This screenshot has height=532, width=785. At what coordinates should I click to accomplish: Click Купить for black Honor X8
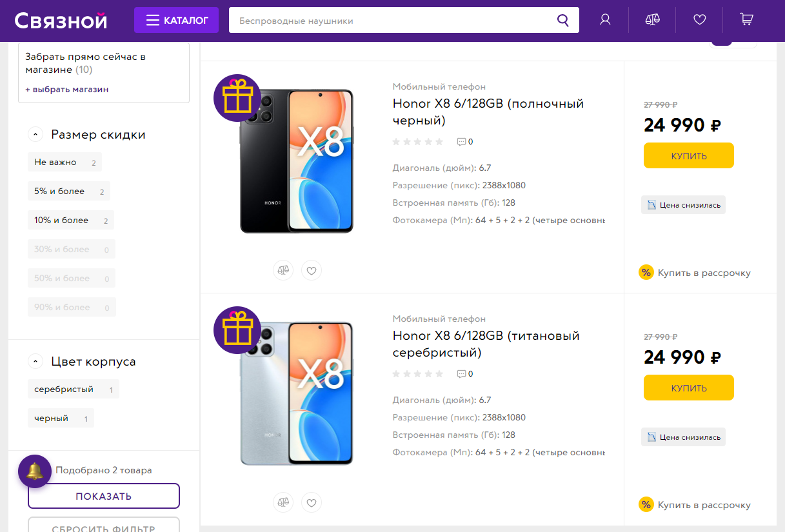tap(688, 155)
